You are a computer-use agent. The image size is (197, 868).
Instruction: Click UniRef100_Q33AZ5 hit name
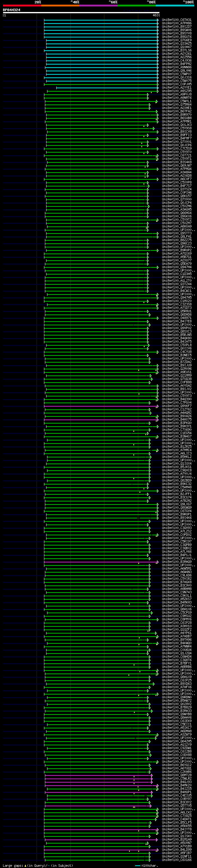click(177, 43)
